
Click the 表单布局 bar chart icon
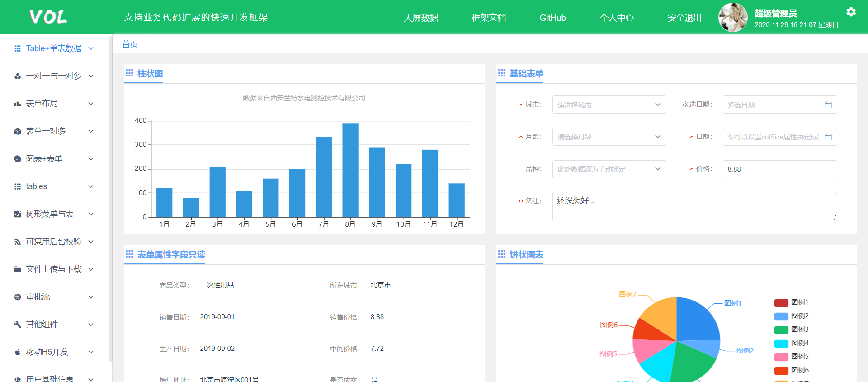(x=18, y=104)
